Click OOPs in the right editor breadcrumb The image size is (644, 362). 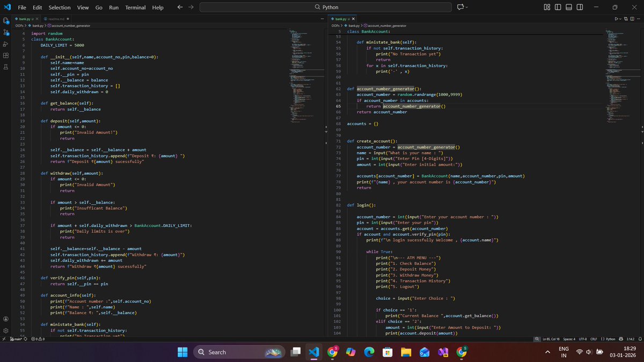[336, 25]
